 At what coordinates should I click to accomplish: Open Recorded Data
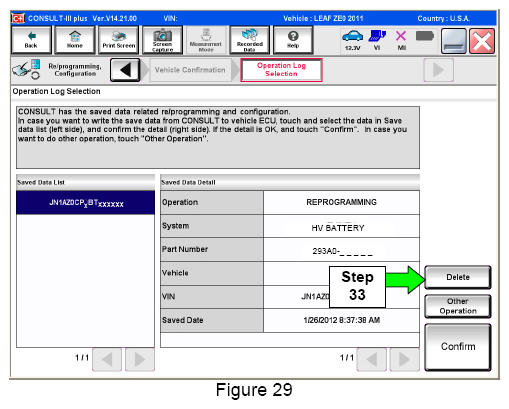249,40
